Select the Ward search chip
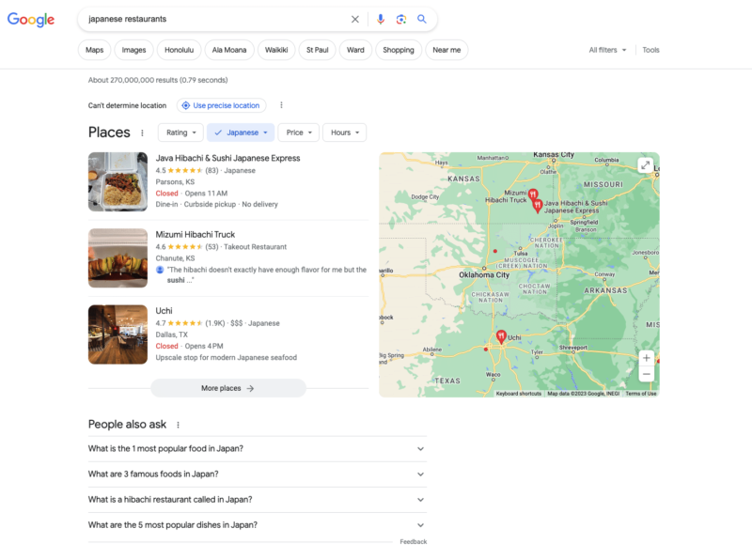Screen dimensions: 752x560 [x=355, y=50]
